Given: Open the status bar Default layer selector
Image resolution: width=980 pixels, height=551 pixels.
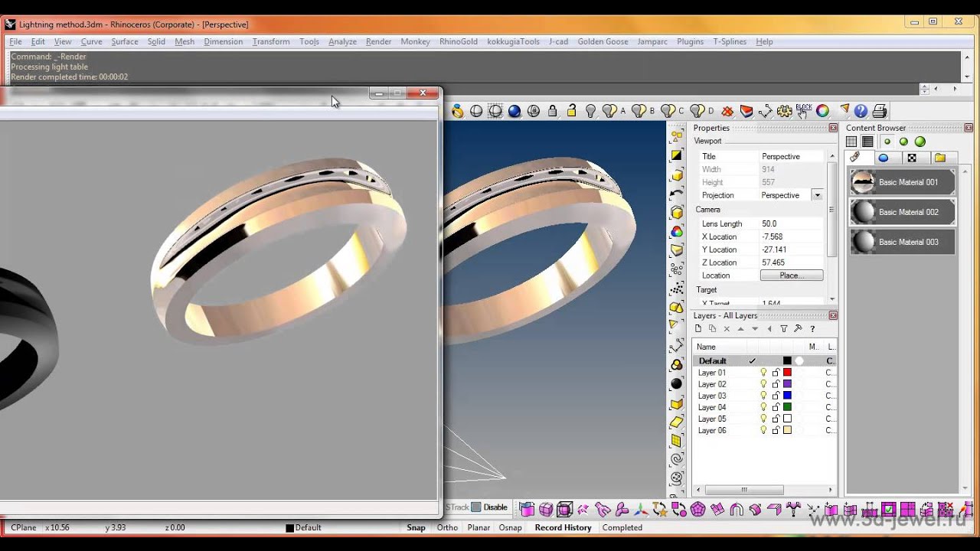Looking at the screenshot, I should pyautogui.click(x=304, y=527).
